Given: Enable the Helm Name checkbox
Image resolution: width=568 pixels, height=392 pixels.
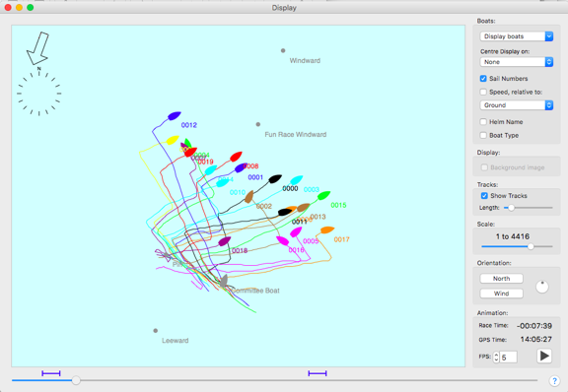Looking at the screenshot, I should click(x=483, y=122).
